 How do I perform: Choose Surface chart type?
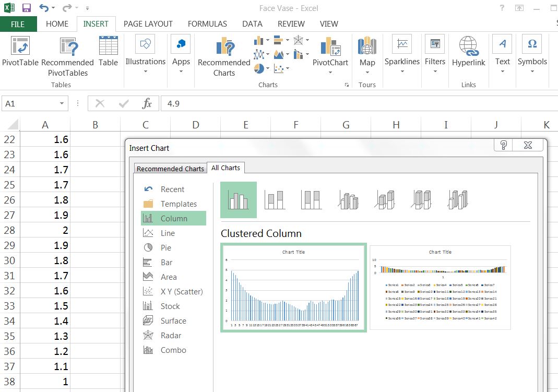[173, 320]
